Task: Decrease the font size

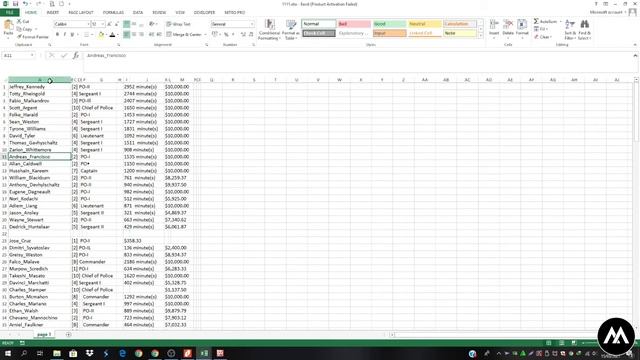Action: [116, 24]
